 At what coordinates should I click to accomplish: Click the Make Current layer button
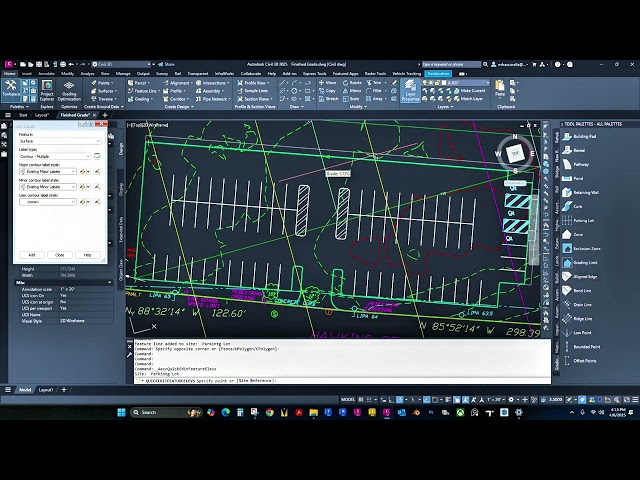pos(469,91)
